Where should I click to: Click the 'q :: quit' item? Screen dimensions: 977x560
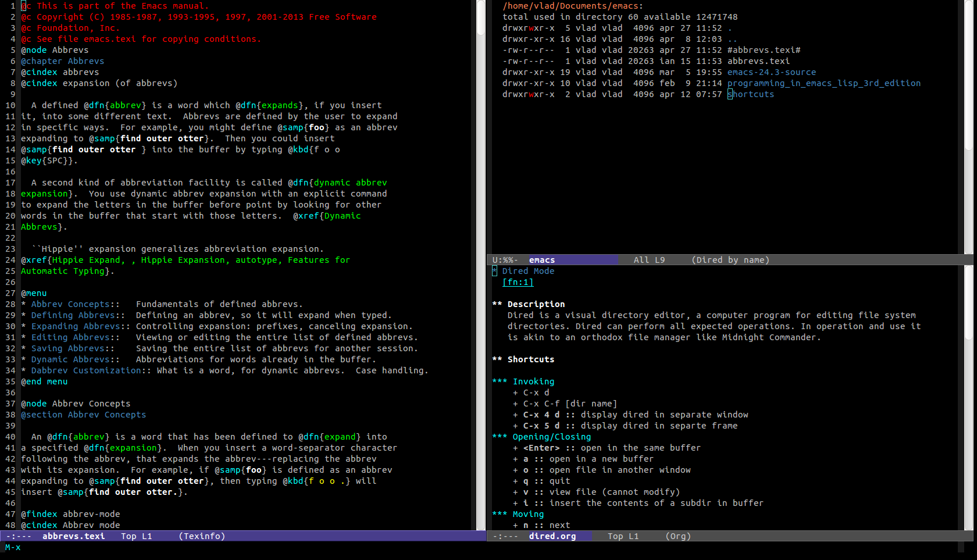[541, 481]
